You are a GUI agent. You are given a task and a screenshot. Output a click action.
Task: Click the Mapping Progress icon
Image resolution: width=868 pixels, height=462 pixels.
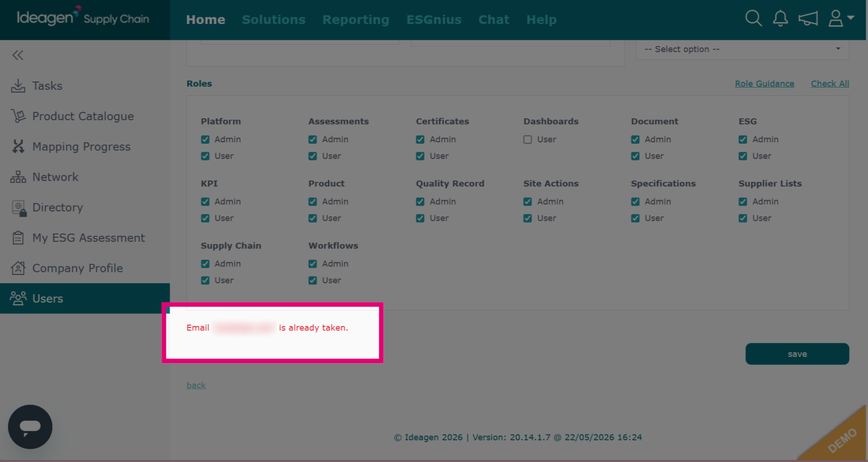click(18, 146)
